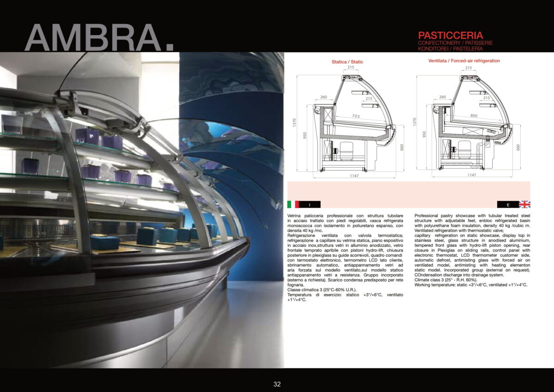The height and width of the screenshot is (392, 554).
Task: Select the black "E" language label
Action: pyautogui.click(x=508, y=204)
